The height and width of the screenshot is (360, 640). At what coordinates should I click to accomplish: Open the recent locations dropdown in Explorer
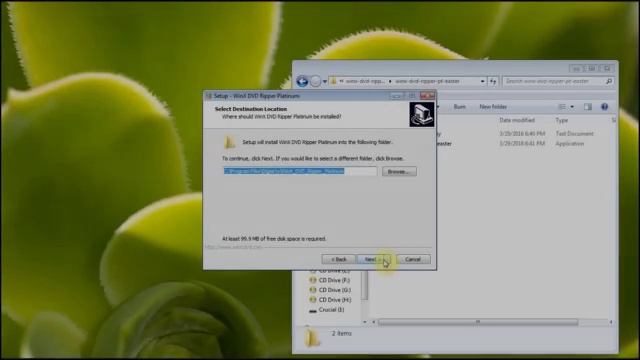pyautogui.click(x=325, y=82)
